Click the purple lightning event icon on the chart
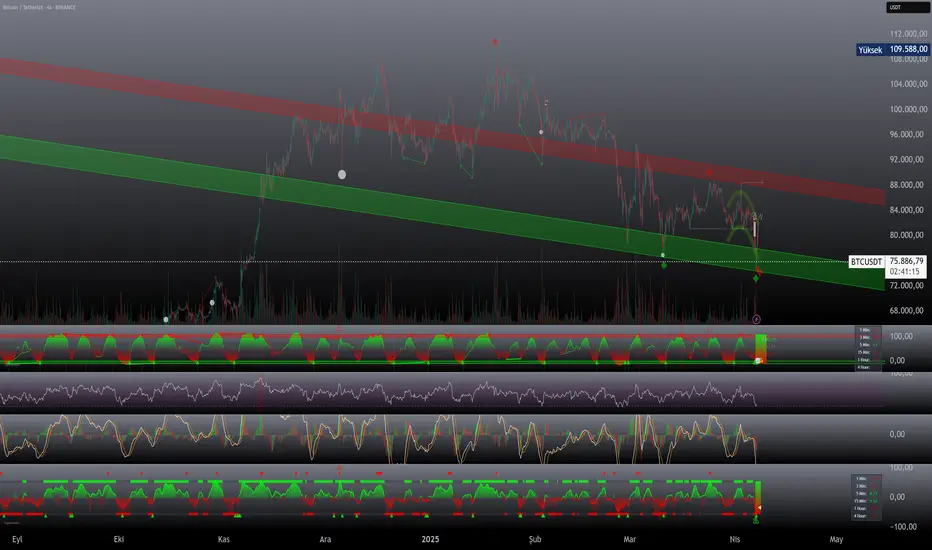Screen dimensions: 932x550 click(756, 319)
